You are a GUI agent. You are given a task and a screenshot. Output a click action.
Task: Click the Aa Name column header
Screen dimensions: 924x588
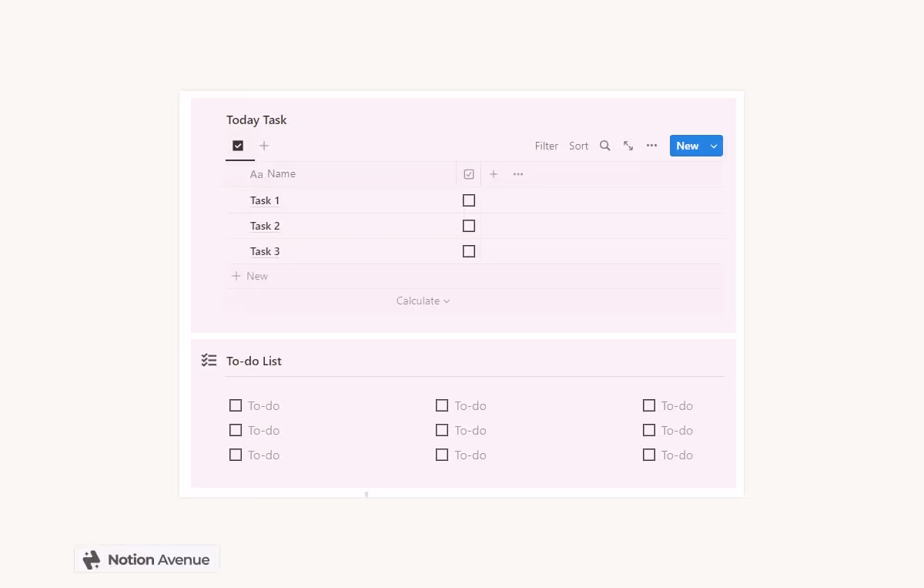[x=273, y=174]
